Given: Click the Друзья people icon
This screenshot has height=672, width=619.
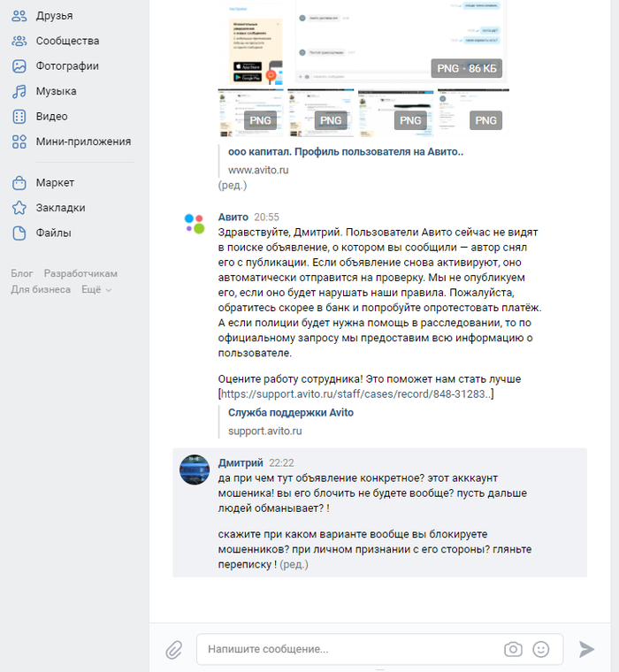Looking at the screenshot, I should pyautogui.click(x=19, y=16).
